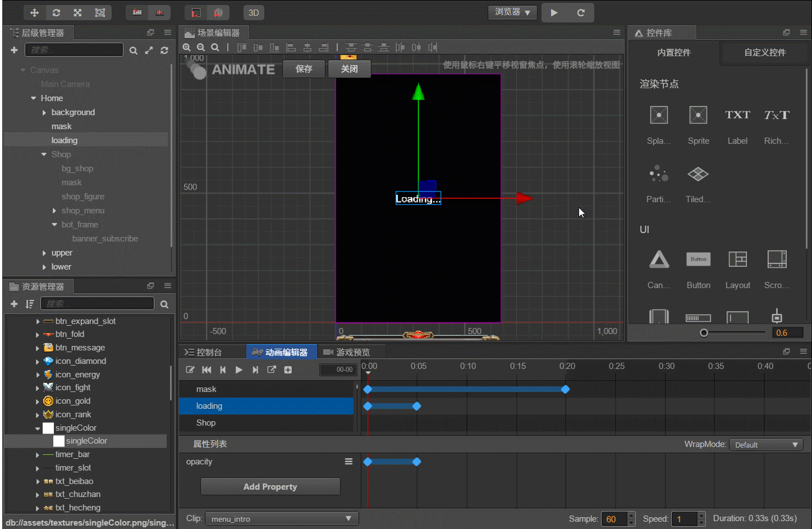Click the refresh icon in hierarchy panel
This screenshot has width=812, height=529.
click(164, 51)
